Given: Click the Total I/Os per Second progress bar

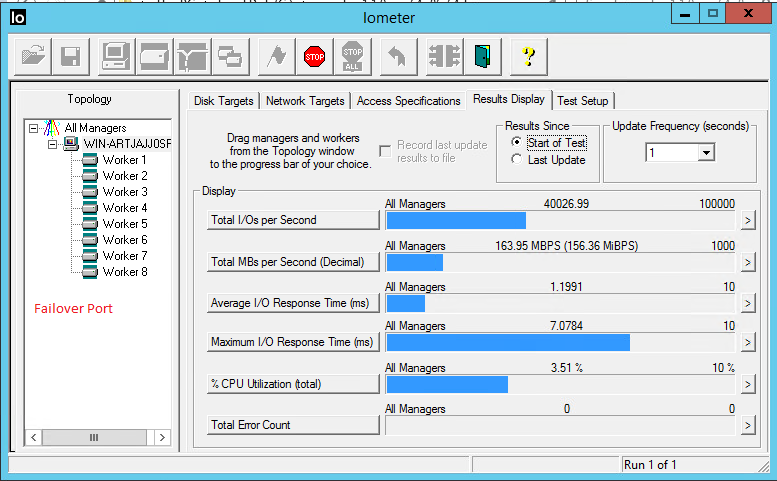Looking at the screenshot, I should [x=560, y=220].
